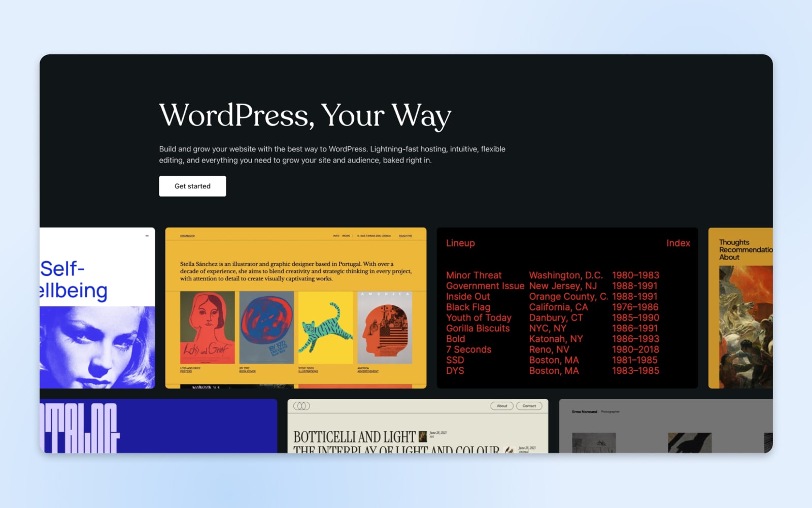Screen dimensions: 812x508
Task: Select the Black Flag lineup entry
Action: click(468, 307)
